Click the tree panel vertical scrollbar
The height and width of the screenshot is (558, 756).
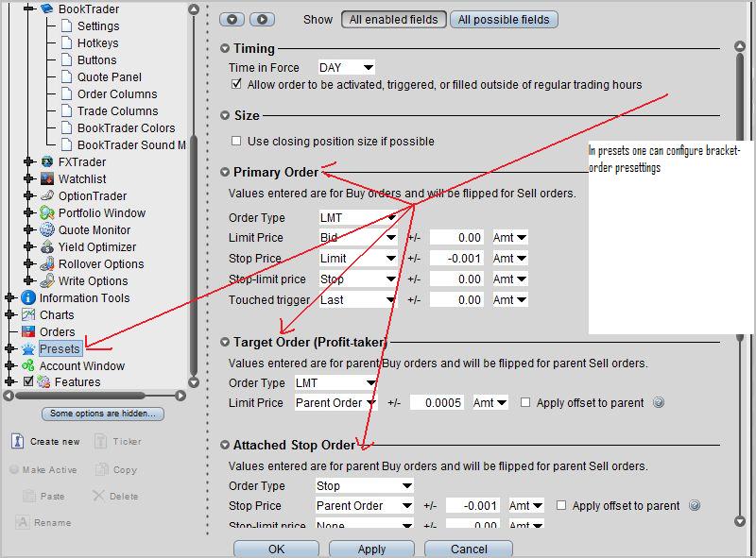(194, 253)
